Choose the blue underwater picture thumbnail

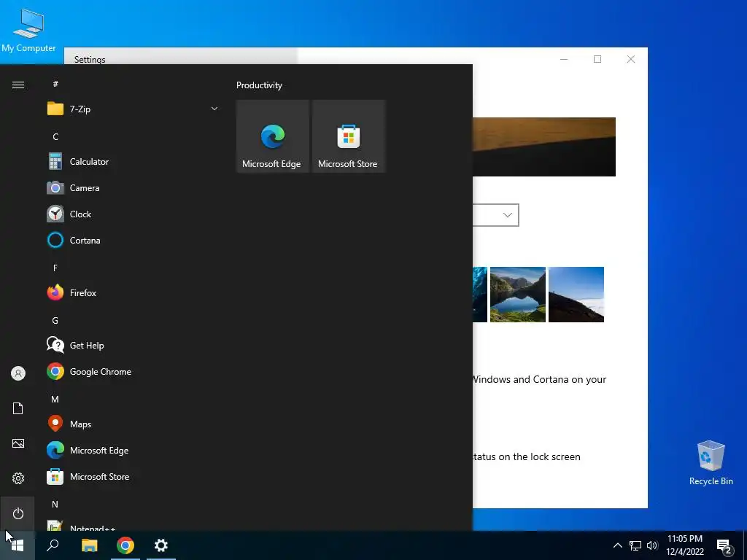click(x=480, y=295)
